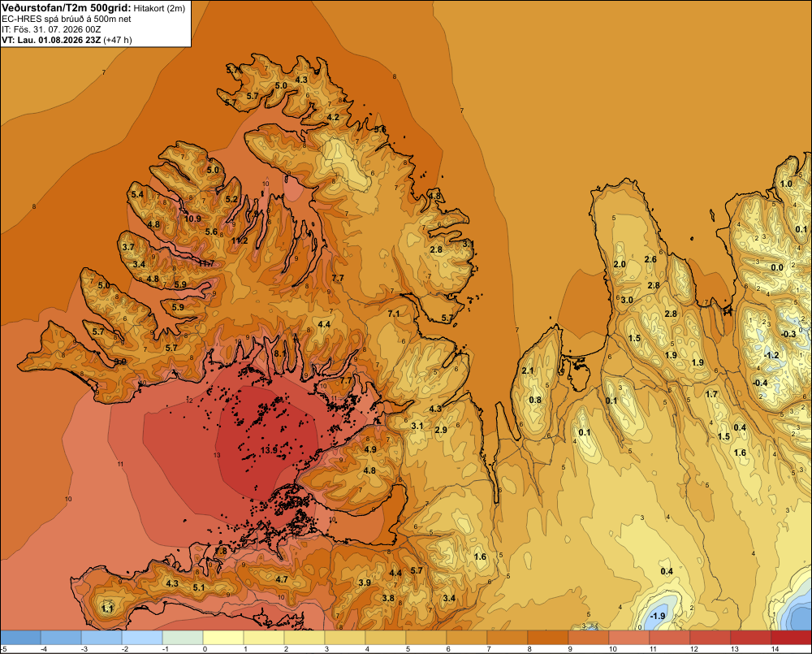Click legend swatch between 13 and 14
The width and height of the screenshot is (812, 654).
[751, 637]
